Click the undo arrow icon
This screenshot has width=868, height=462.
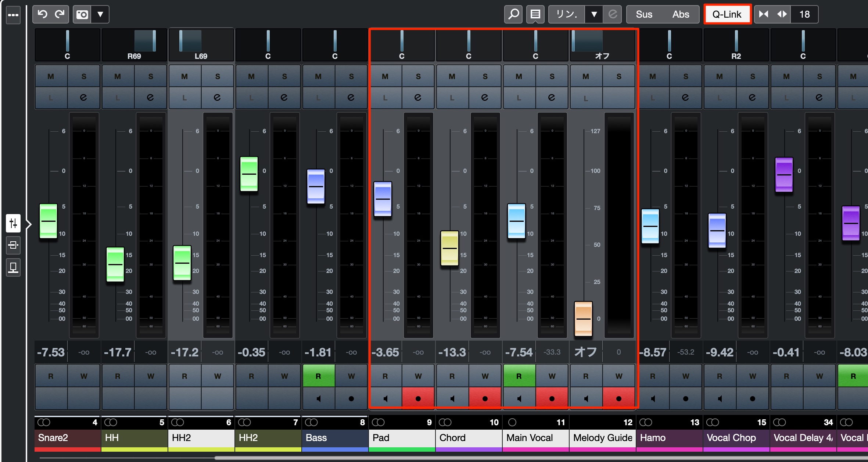(x=43, y=14)
